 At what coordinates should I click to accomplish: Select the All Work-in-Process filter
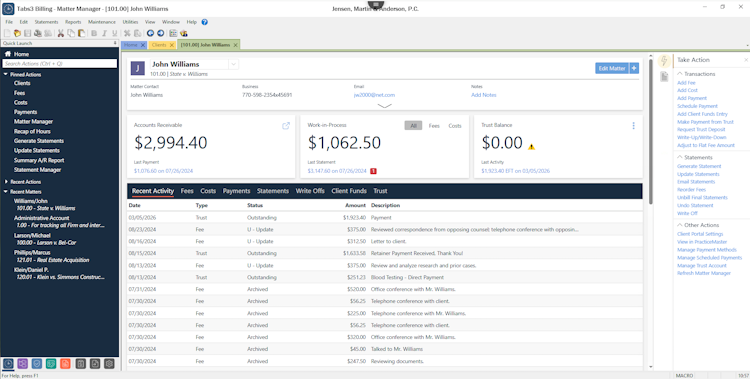click(413, 126)
